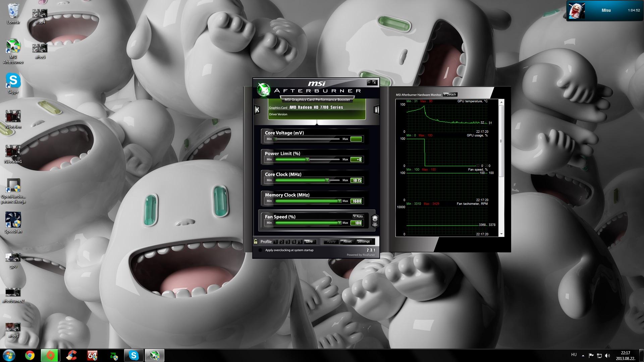This screenshot has width=644, height=362.
Task: Open Afterburner Settings
Action: (x=364, y=241)
